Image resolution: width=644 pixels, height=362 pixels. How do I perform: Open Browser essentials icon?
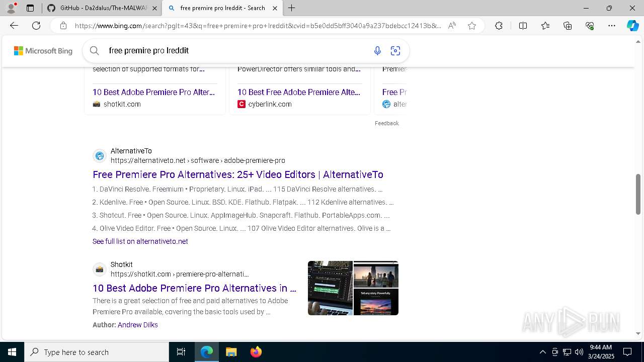pos(590,26)
